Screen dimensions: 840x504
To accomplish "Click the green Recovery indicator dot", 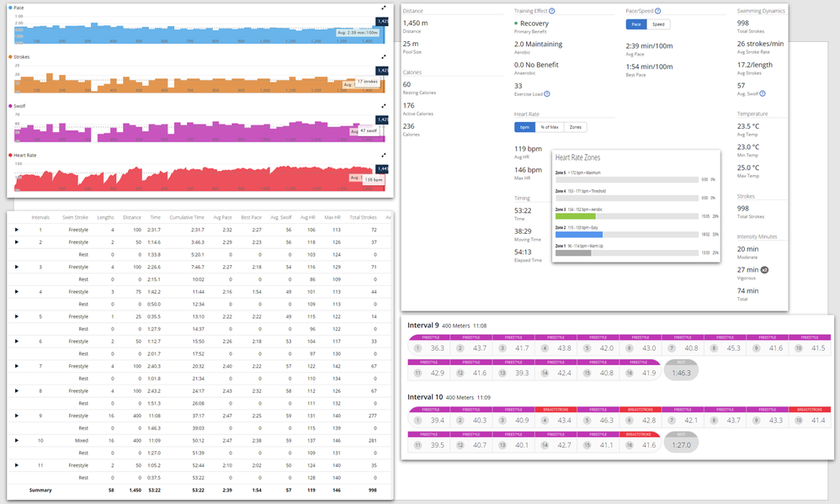I will pyautogui.click(x=516, y=24).
